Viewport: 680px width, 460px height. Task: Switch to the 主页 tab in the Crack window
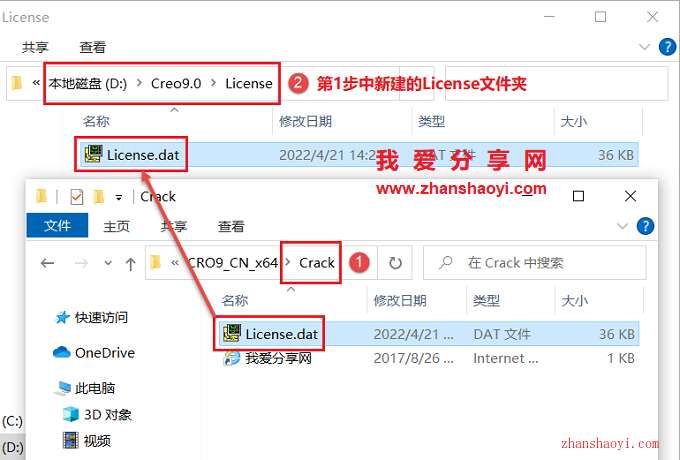116,226
